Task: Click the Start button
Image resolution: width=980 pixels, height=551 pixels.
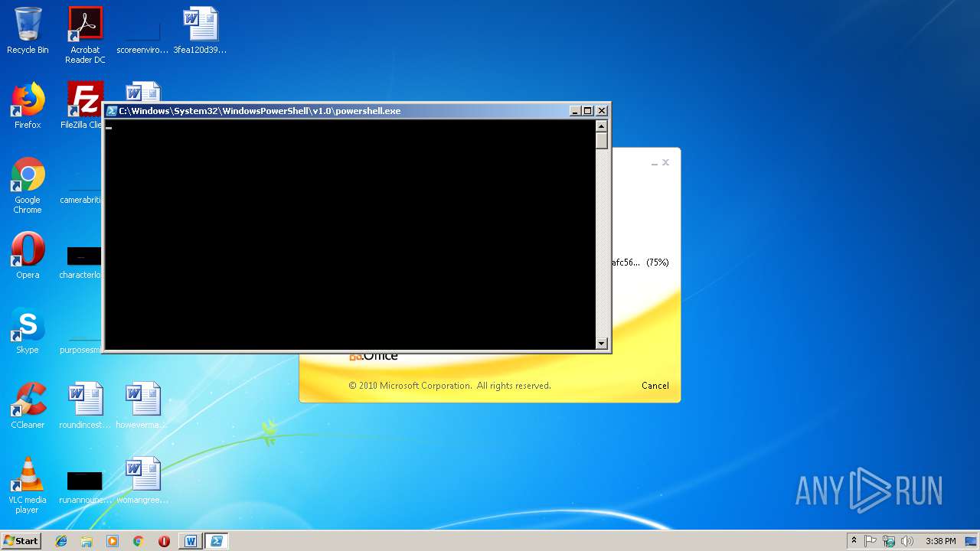Action: tap(21, 541)
